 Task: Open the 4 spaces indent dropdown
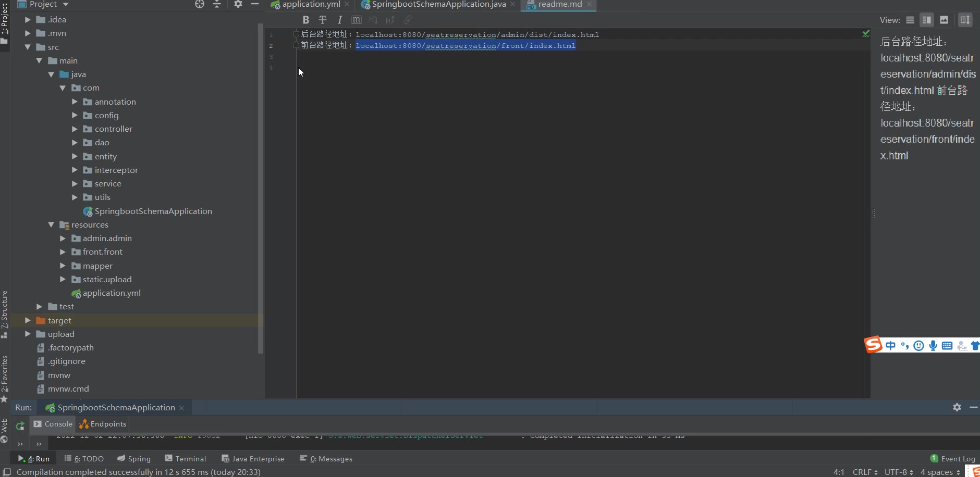pyautogui.click(x=940, y=472)
